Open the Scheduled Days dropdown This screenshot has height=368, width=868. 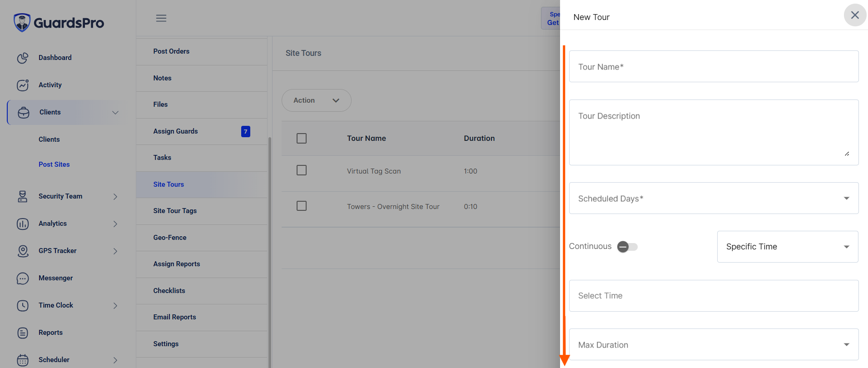tap(714, 198)
